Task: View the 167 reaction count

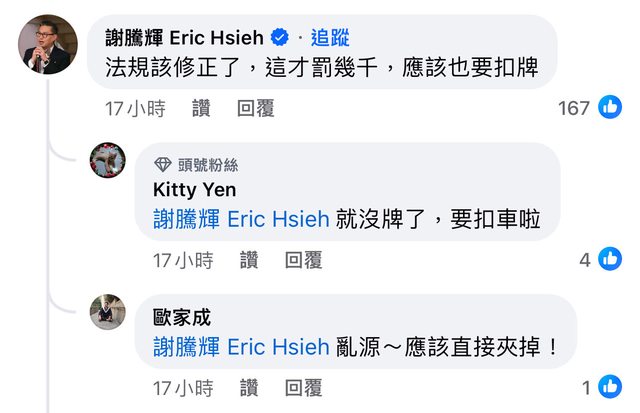Action: point(573,108)
